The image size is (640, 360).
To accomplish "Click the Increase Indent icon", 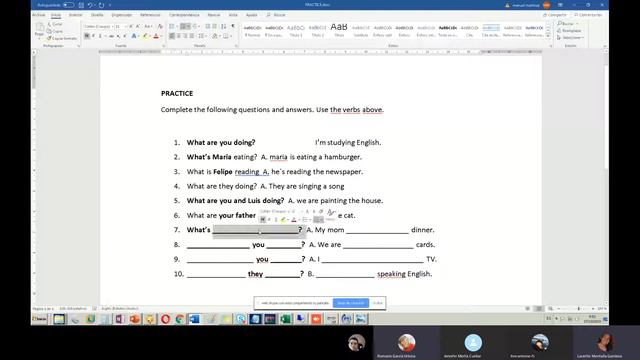I will 215,27.
